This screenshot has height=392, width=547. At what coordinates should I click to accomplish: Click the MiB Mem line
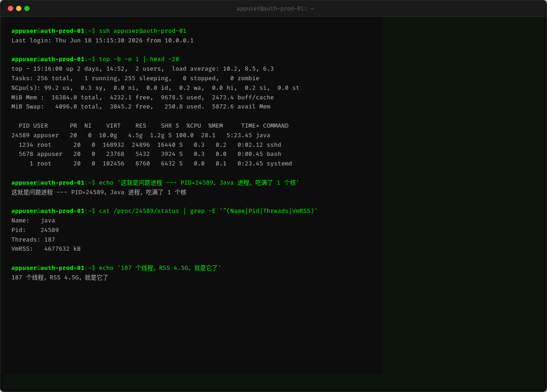(x=143, y=98)
